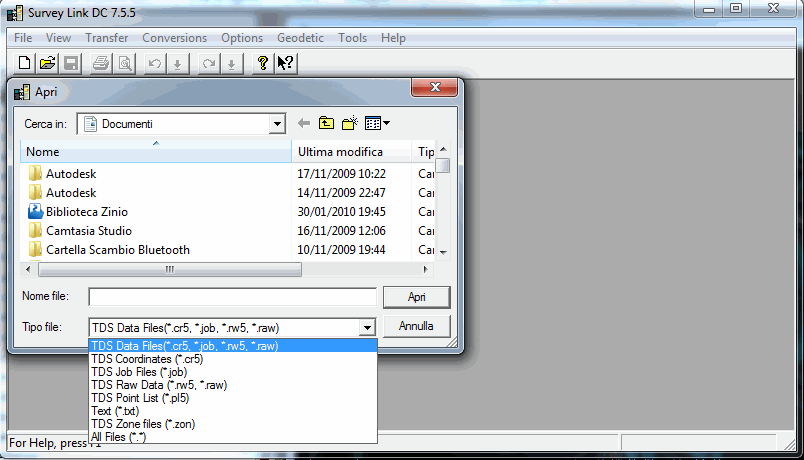
Task: Click the Redo toolbar icon
Action: pos(208,63)
